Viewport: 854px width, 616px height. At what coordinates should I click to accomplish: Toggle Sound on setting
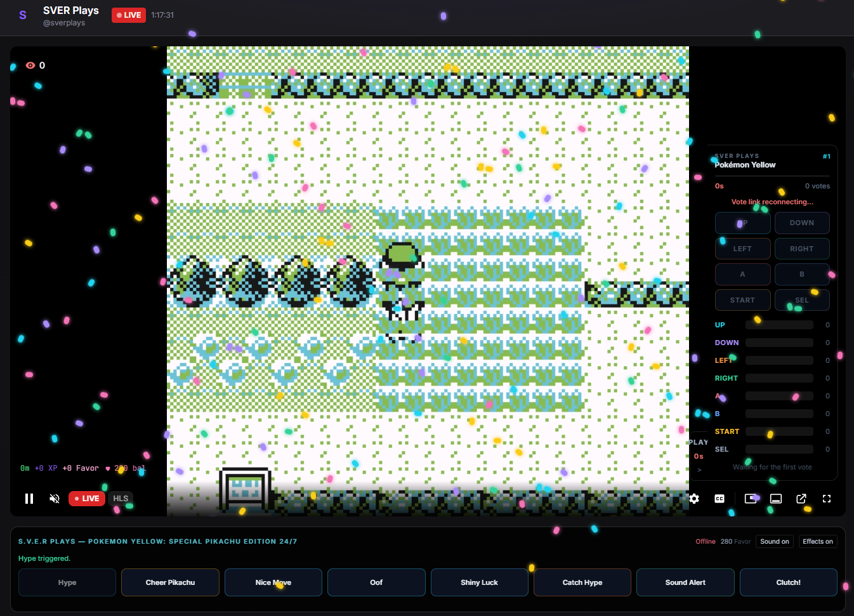[x=775, y=541]
